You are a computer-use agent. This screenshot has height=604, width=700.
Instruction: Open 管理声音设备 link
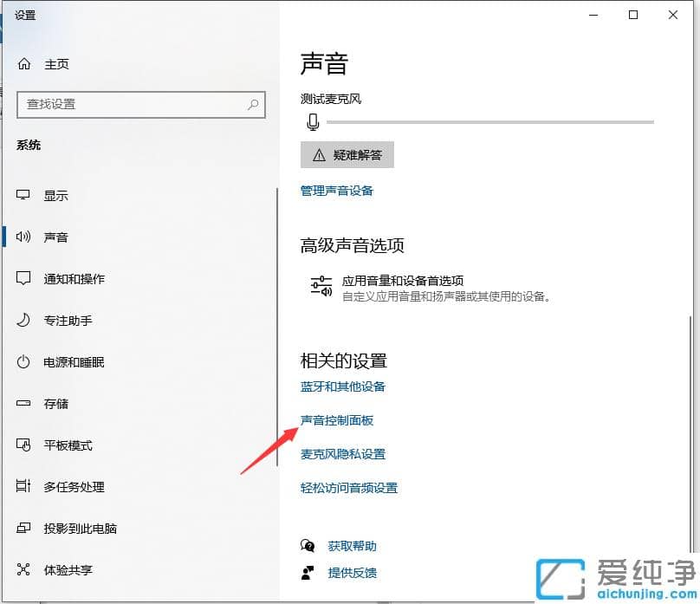point(338,192)
